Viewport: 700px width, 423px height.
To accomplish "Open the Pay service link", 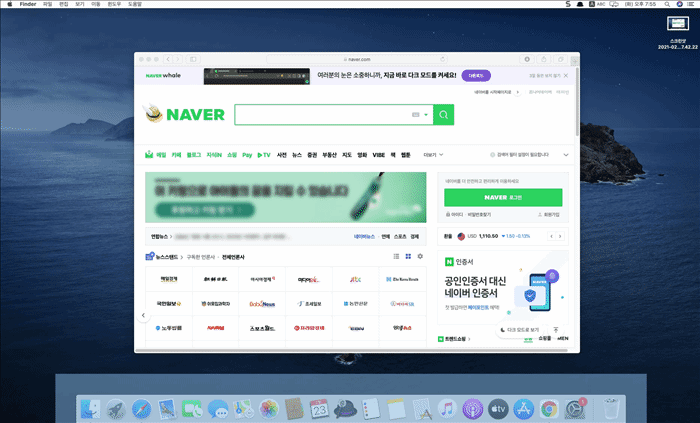I will (x=247, y=155).
